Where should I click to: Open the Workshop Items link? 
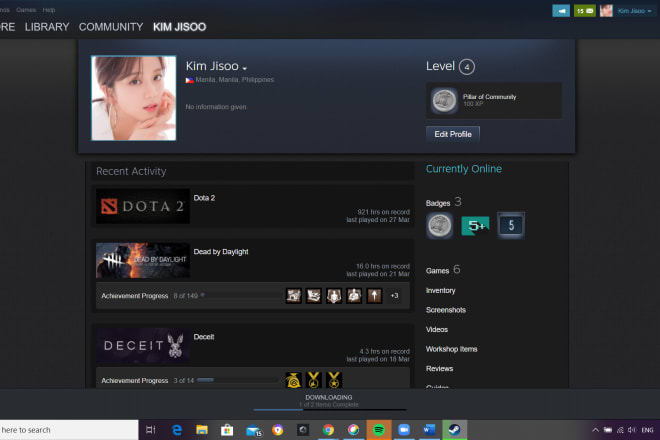(451, 349)
